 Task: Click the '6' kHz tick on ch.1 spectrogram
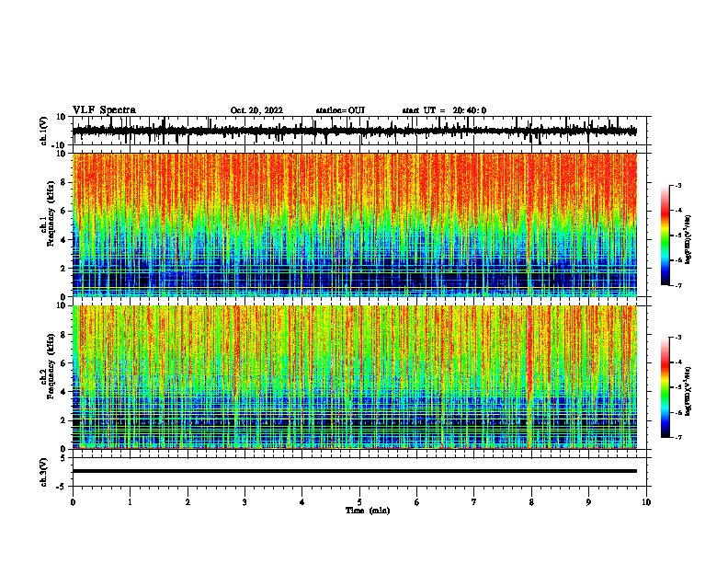(64, 211)
